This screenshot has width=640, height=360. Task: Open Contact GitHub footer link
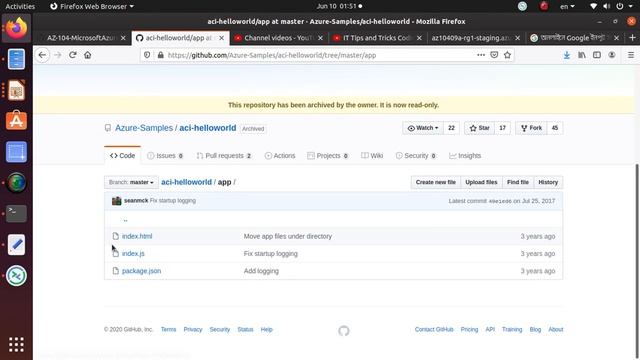coord(434,329)
